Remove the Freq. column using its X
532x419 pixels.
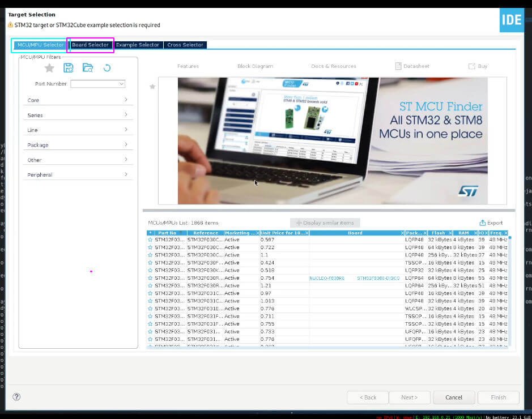pyautogui.click(x=506, y=233)
